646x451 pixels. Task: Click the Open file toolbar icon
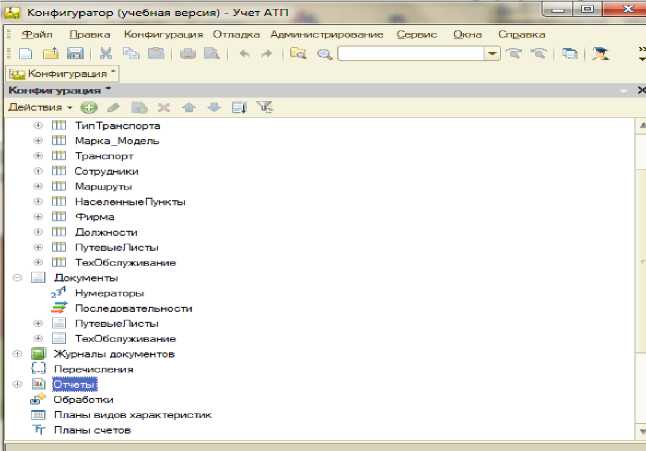pyautogui.click(x=51, y=54)
